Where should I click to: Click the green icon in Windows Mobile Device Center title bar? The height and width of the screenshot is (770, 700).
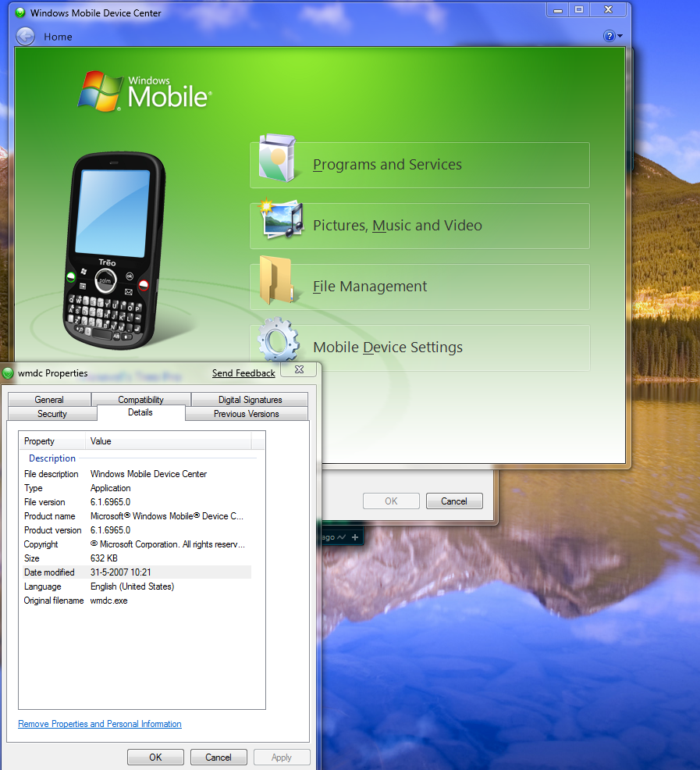coord(20,12)
